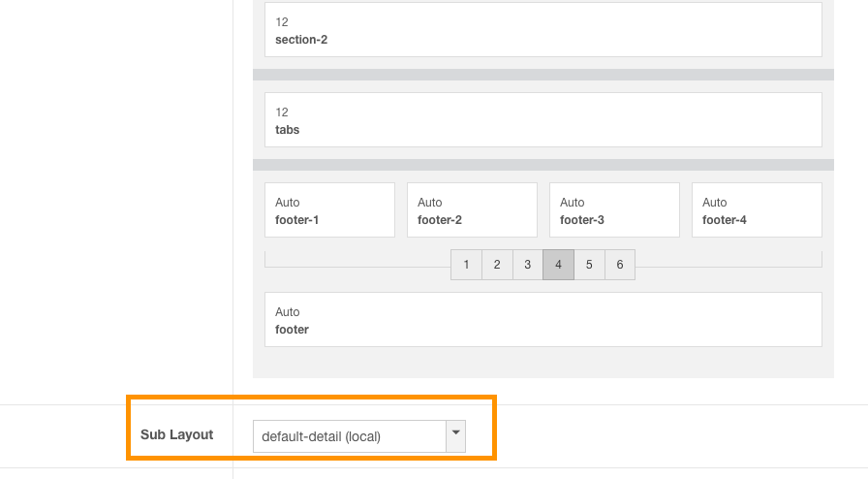The height and width of the screenshot is (479, 868).
Task: Set footer columns to 1
Action: click(x=466, y=265)
